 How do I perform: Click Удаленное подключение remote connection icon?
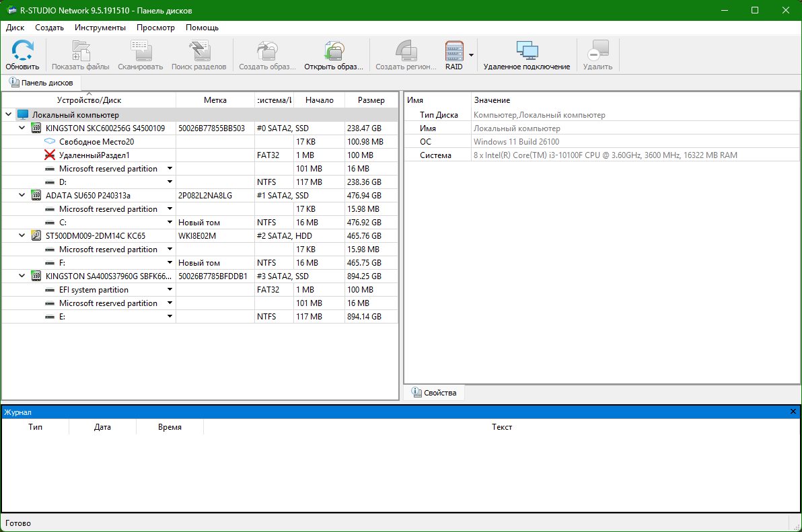526,50
